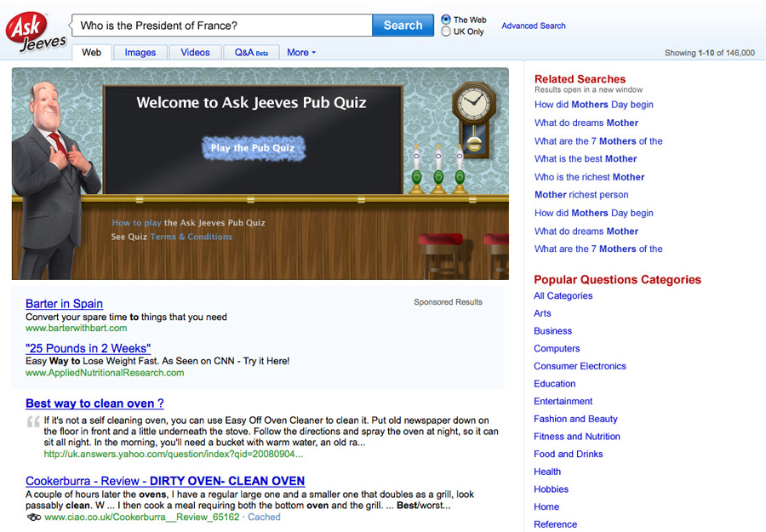Click Sponsored Results label
Viewport: 766px width, 532px height.
448,302
